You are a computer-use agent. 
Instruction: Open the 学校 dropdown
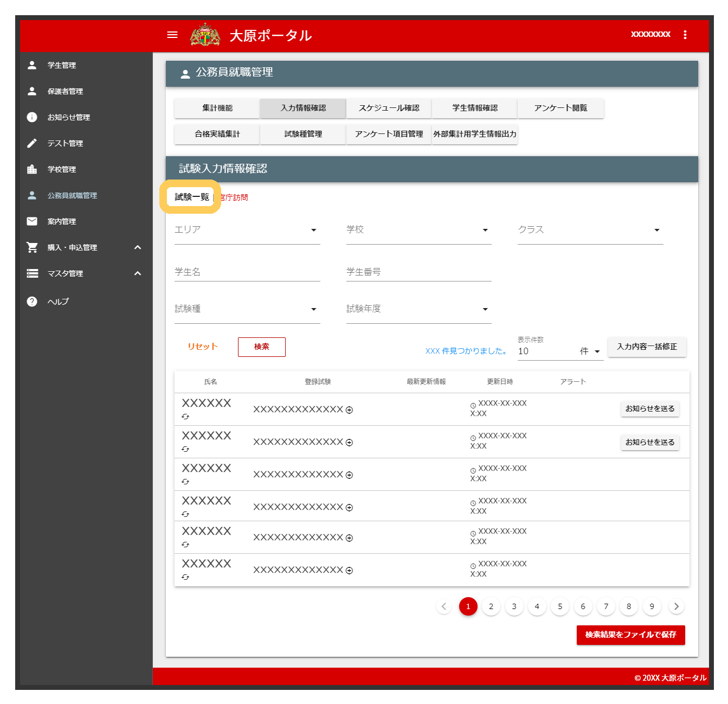pos(419,230)
